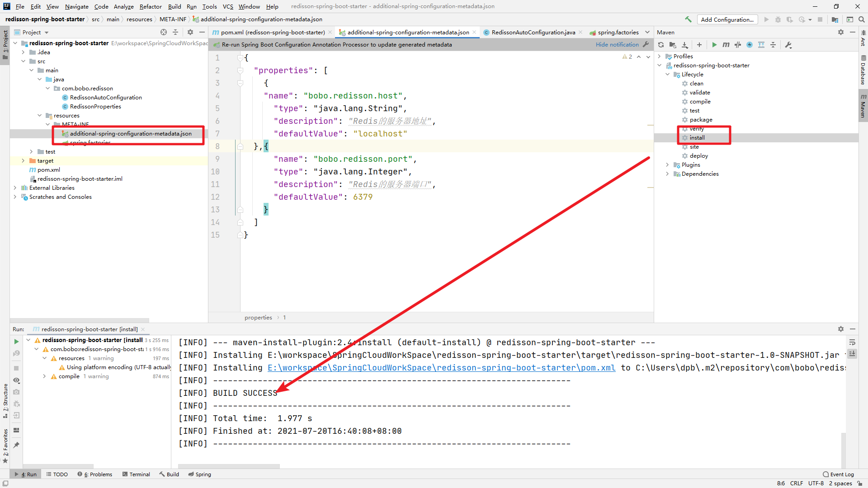This screenshot has width=868, height=488.
Task: Expand compile warning node in Run tree
Action: coord(44,376)
